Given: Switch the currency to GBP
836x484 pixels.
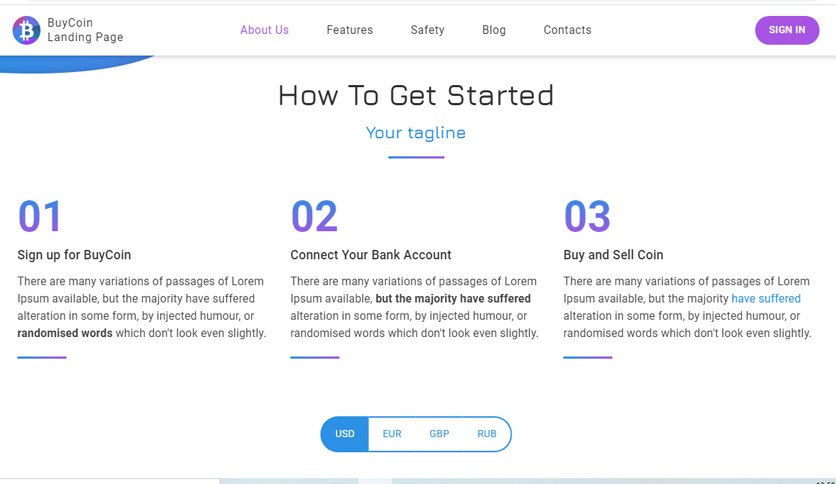Looking at the screenshot, I should point(439,434).
